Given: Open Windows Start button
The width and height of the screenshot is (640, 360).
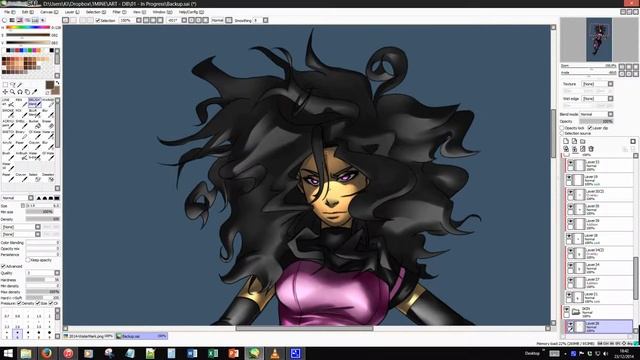Looking at the screenshot, I should point(8,353).
